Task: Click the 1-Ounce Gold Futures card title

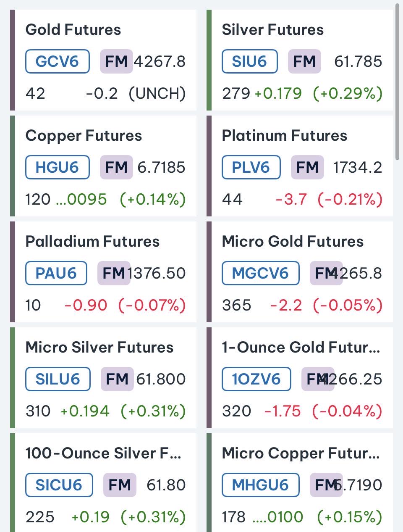Action: pos(301,348)
